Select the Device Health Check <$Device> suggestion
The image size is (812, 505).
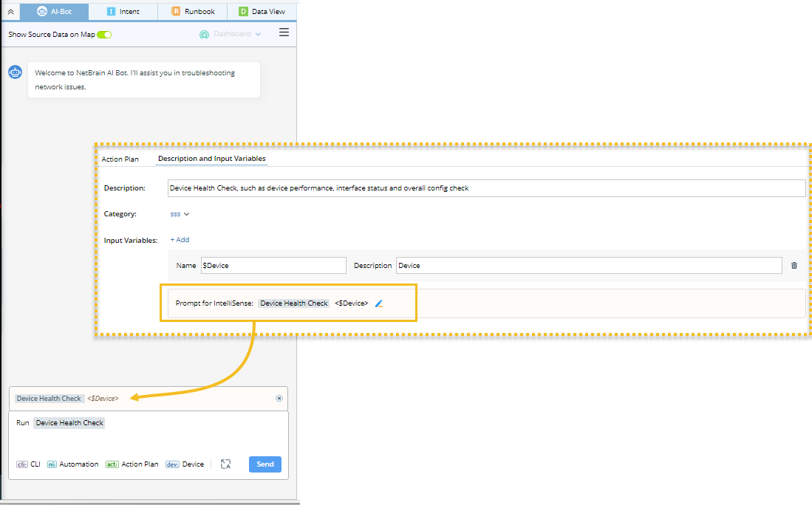[67, 399]
